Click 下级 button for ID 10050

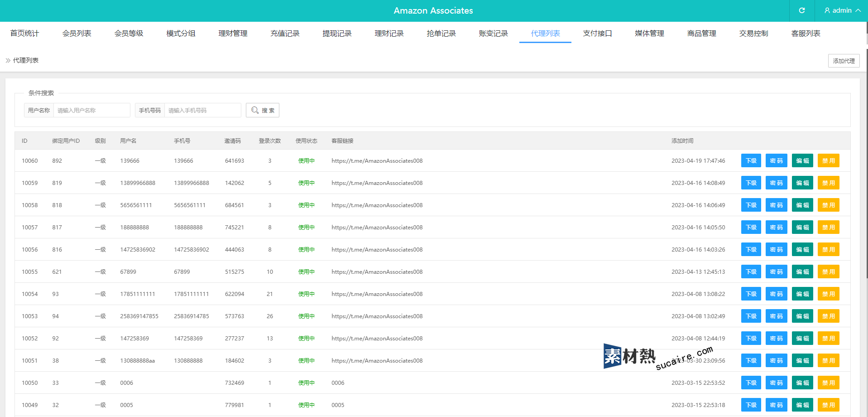click(751, 383)
